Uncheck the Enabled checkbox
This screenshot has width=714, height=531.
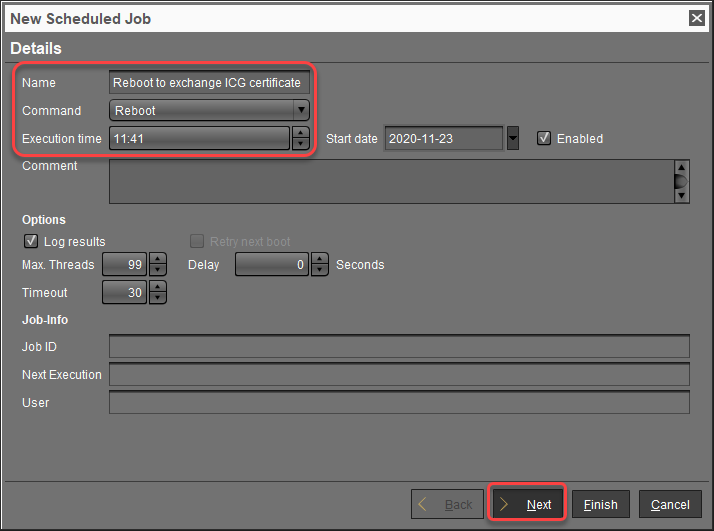click(544, 139)
